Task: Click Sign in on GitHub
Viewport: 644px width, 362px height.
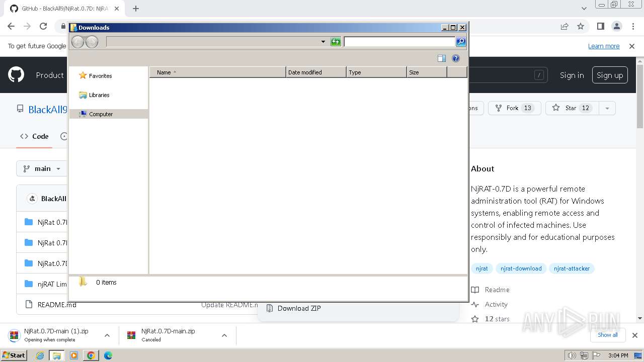Action: 572,75
